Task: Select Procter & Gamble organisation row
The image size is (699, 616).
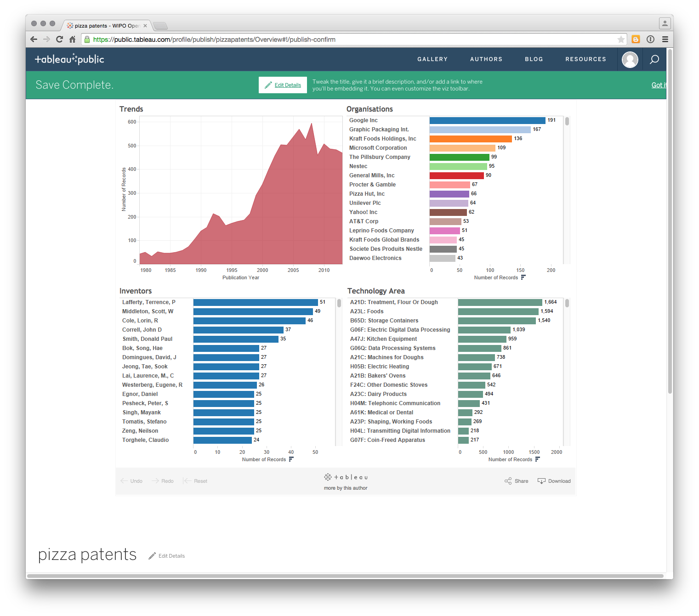Action: point(372,185)
